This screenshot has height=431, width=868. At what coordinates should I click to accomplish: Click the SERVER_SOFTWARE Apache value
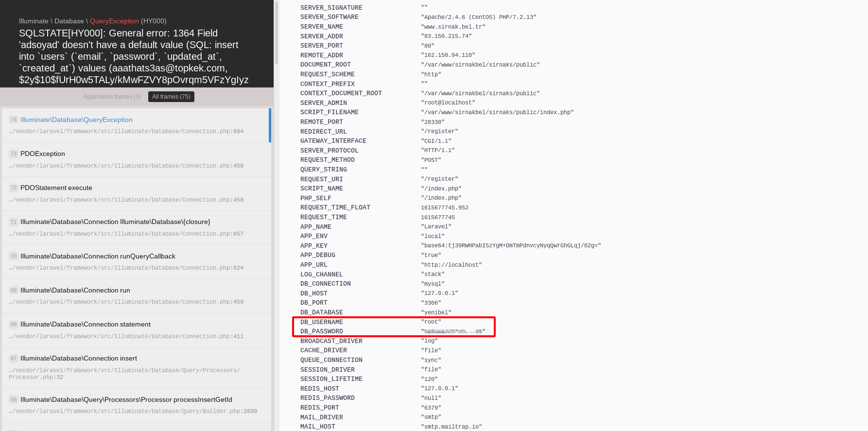click(x=479, y=17)
